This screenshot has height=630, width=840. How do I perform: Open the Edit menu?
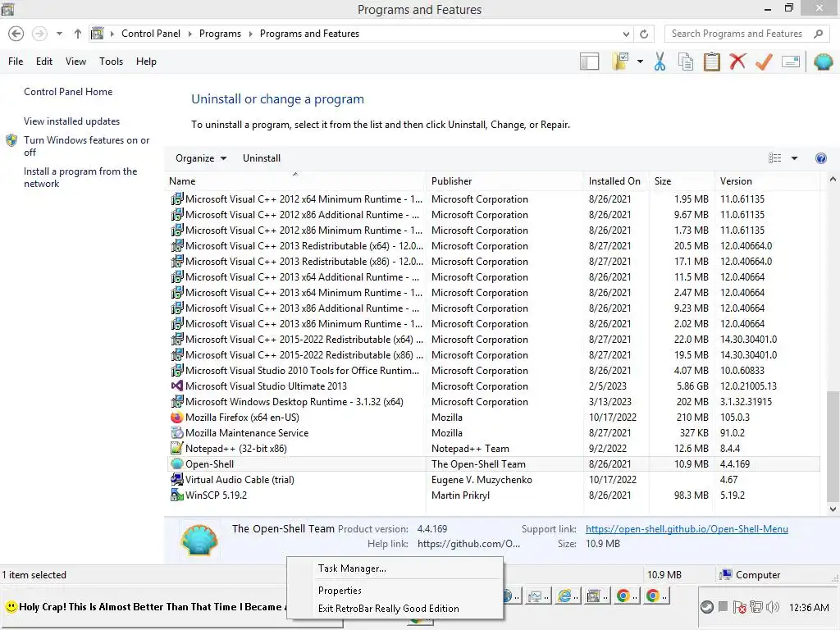click(x=44, y=62)
